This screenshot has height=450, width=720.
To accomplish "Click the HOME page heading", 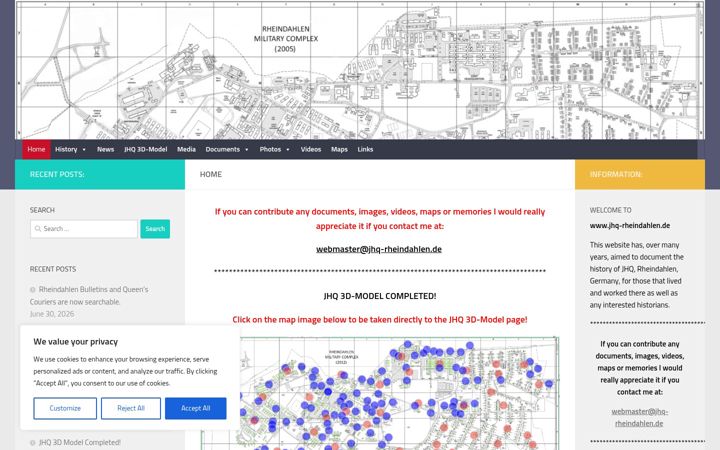I will click(211, 174).
